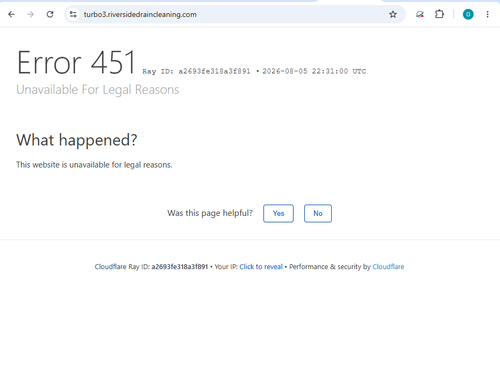Open site information icon in address bar
The width and height of the screenshot is (500, 385).
pyautogui.click(x=73, y=14)
